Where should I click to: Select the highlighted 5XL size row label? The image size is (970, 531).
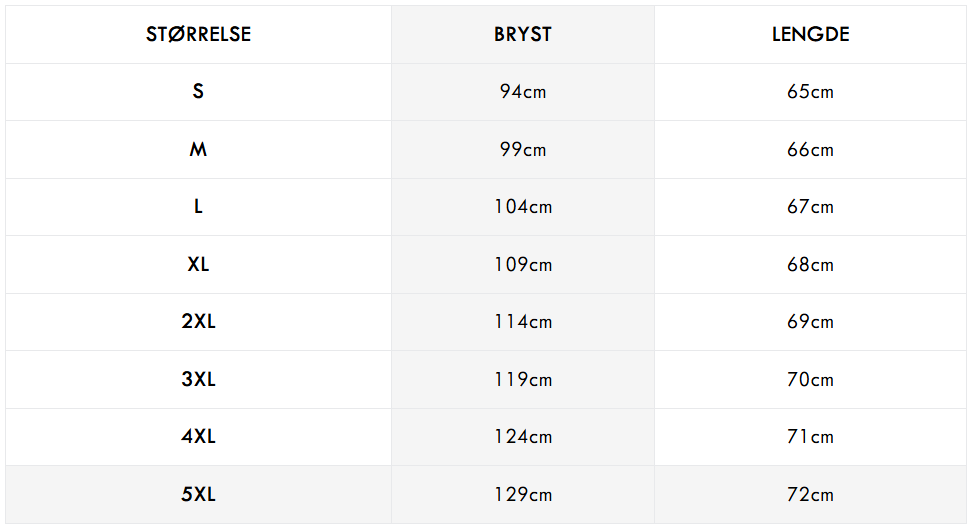[198, 494]
